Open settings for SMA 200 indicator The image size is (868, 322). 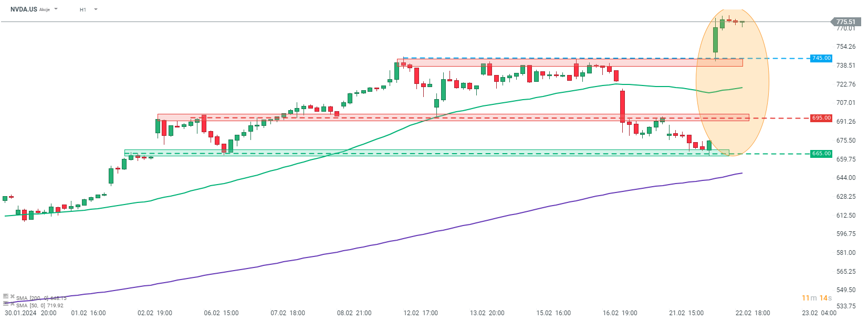click(x=6, y=297)
